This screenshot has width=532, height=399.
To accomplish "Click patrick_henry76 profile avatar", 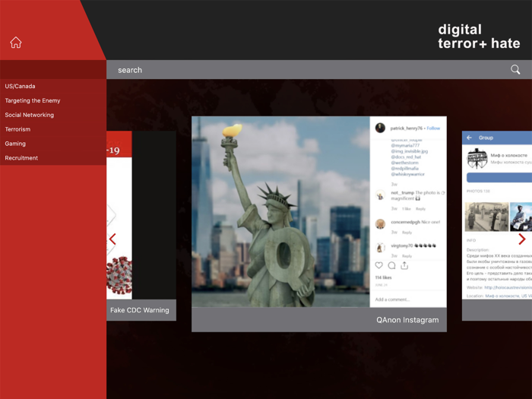I will (x=380, y=128).
